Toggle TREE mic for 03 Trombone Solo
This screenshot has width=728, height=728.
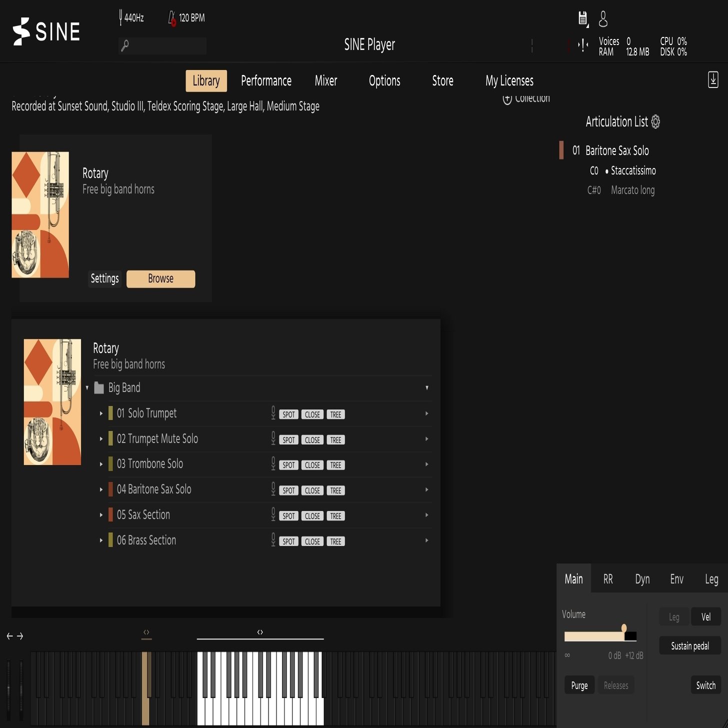click(x=336, y=465)
